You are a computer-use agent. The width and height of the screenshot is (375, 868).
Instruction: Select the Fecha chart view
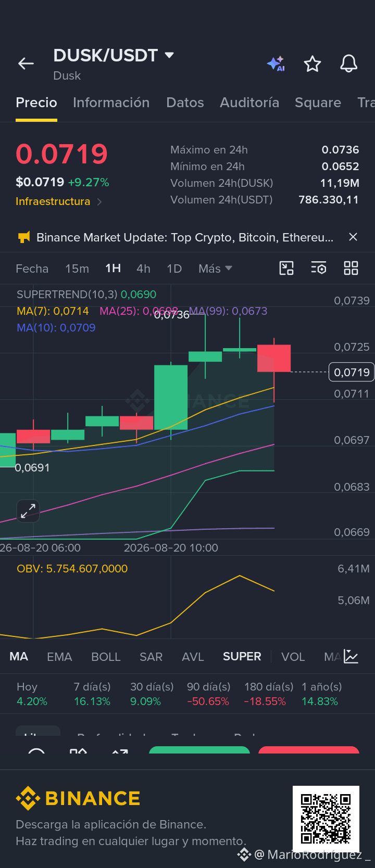(x=32, y=269)
